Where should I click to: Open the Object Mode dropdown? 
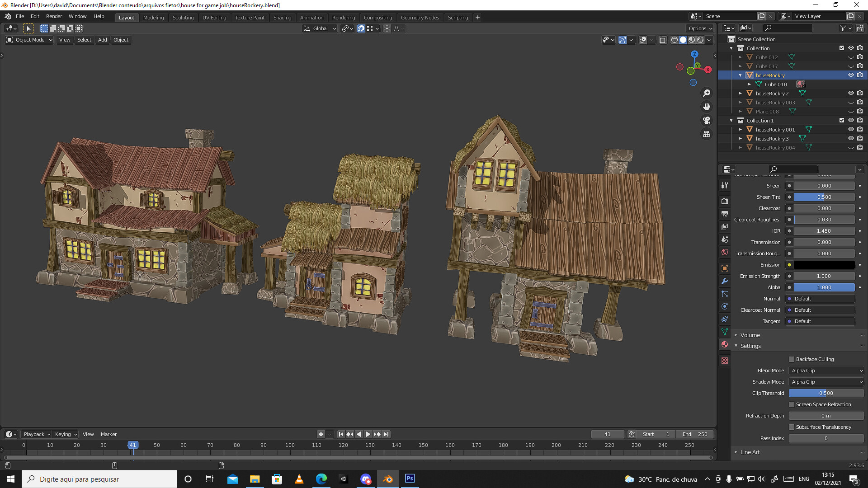(29, 40)
